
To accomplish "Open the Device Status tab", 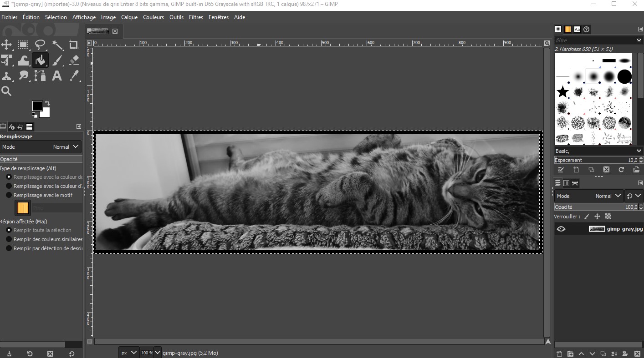I will coord(12,126).
